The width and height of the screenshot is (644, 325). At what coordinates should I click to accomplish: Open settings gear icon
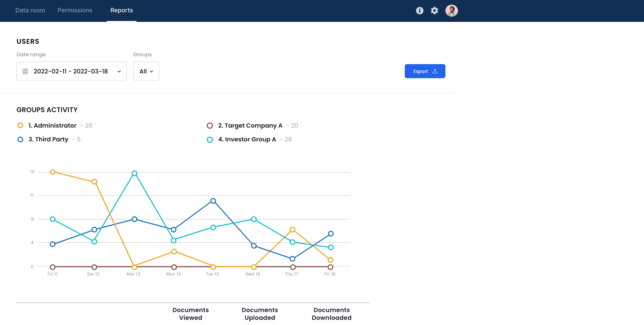click(434, 11)
